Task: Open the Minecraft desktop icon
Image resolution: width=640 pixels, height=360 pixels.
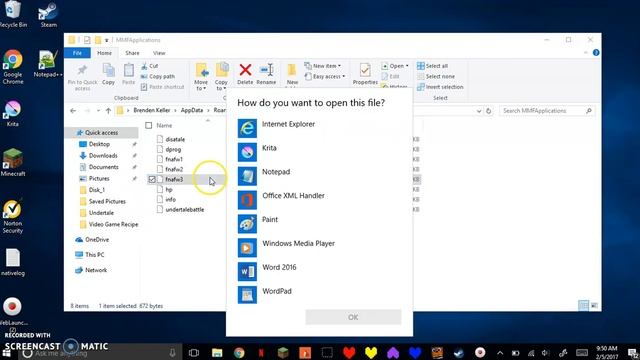Action: [x=13, y=162]
